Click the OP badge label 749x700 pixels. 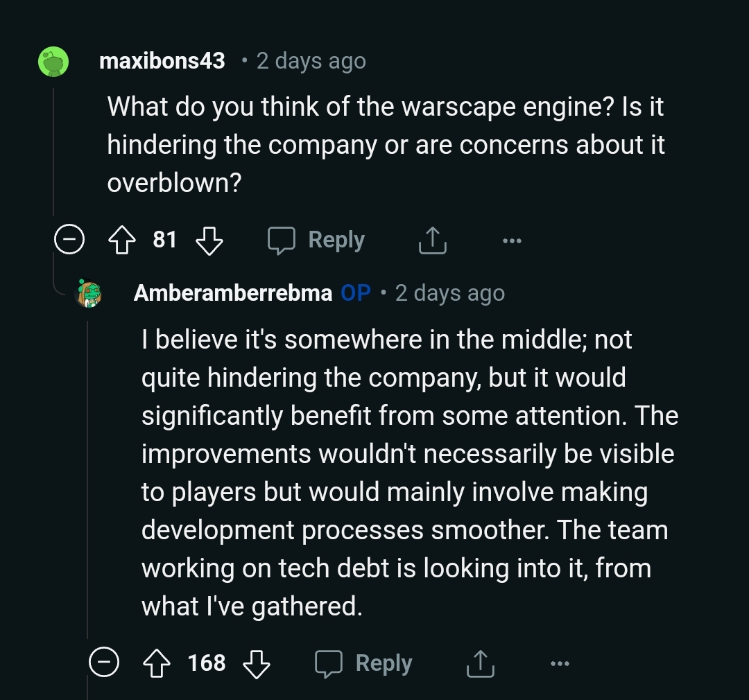point(355,292)
